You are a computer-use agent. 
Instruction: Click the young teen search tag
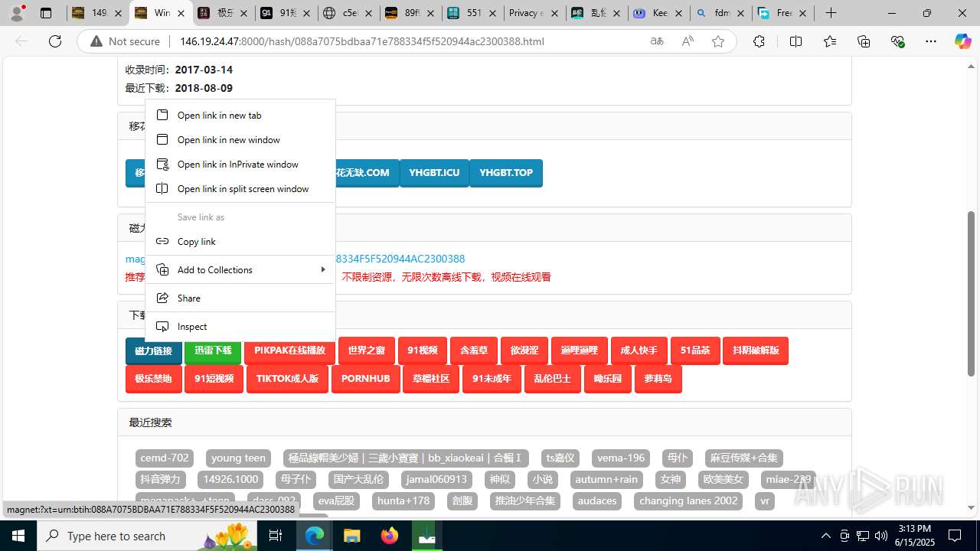(x=238, y=458)
